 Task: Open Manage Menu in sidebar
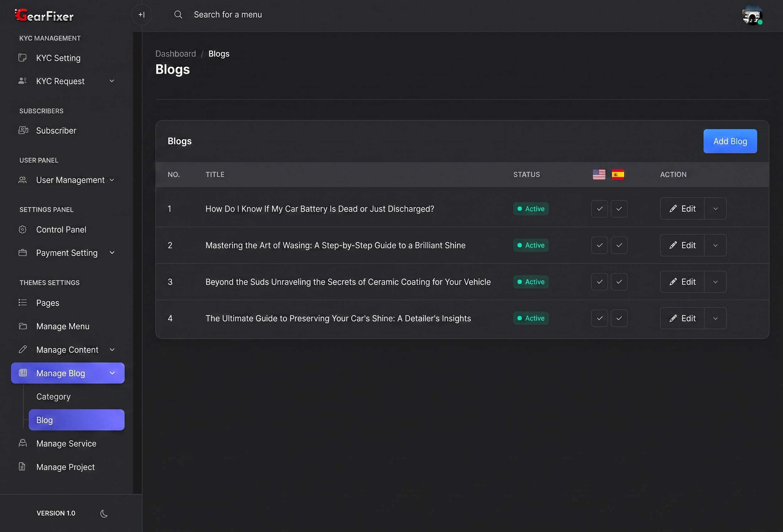[63, 326]
